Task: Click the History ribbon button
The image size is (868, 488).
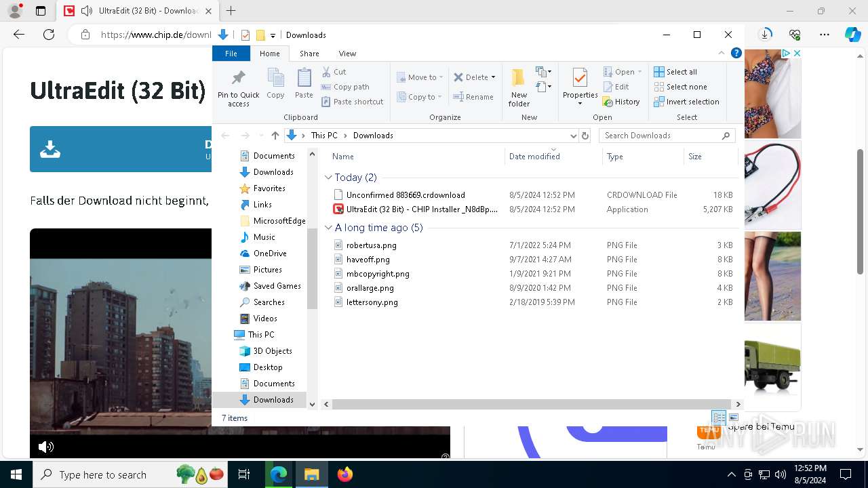Action: (621, 102)
